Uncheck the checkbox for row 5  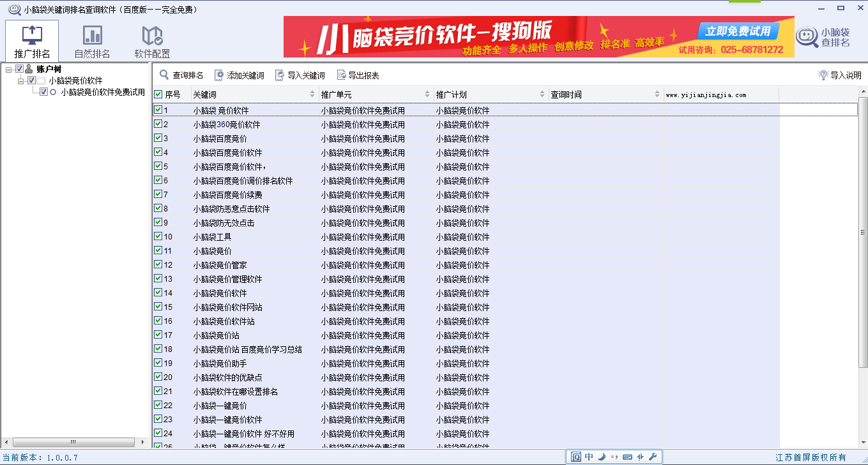(158, 166)
